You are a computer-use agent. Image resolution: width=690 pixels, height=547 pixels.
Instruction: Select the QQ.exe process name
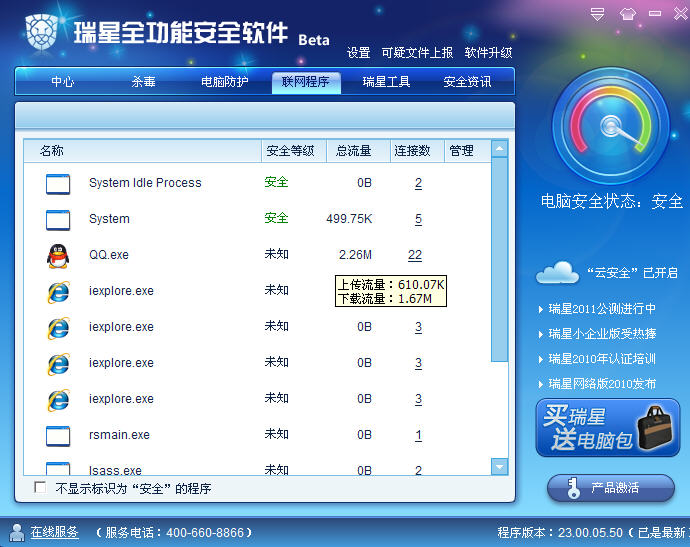coord(109,255)
